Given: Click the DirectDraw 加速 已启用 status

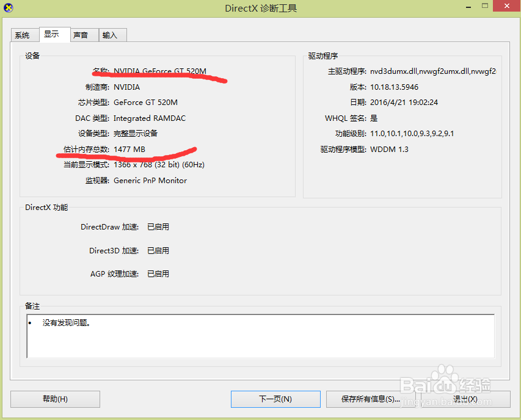Looking at the screenshot, I should point(158,226).
